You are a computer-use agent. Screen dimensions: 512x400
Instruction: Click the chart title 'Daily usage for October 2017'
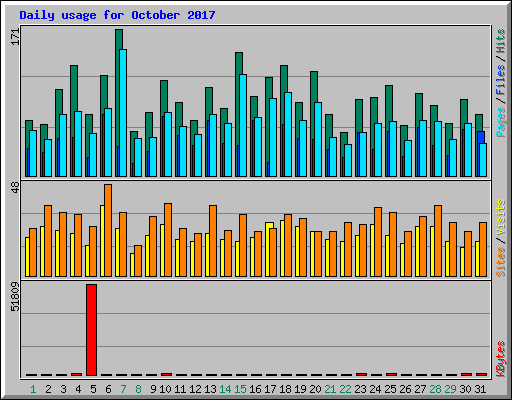click(x=117, y=15)
